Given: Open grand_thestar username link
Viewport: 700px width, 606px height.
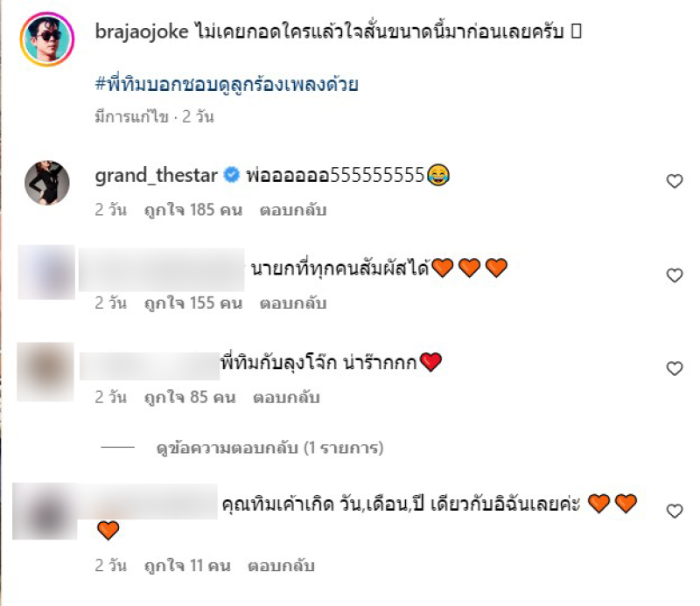Looking at the screenshot, I should click(156, 176).
